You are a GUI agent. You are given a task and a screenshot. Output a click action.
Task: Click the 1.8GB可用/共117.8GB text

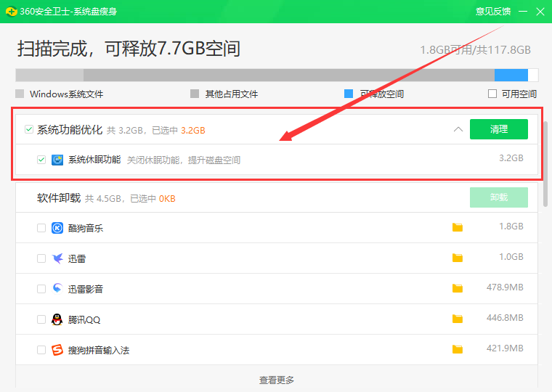[475, 50]
